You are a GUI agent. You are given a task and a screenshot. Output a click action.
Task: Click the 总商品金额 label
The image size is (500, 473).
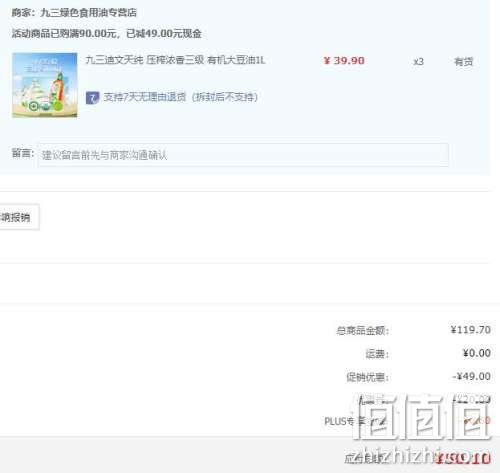click(363, 330)
